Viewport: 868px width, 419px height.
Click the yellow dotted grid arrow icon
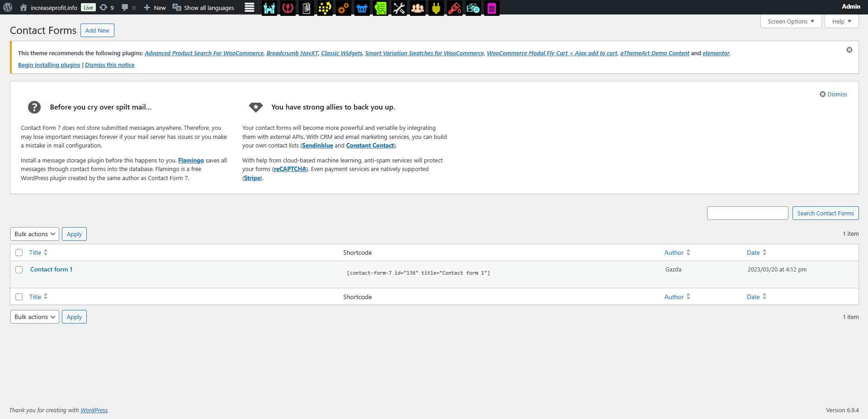click(325, 8)
